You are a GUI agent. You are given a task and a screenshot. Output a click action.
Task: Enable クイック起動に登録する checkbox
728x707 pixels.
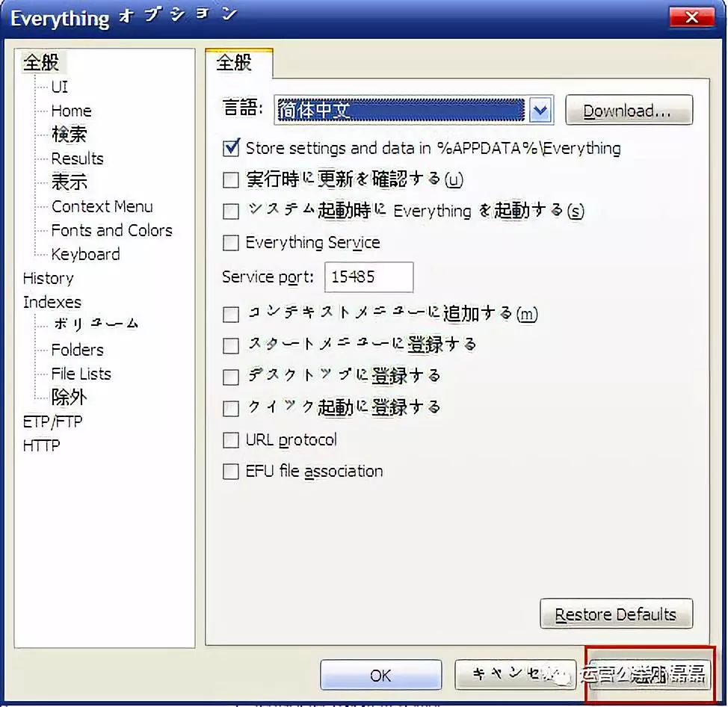[231, 409]
